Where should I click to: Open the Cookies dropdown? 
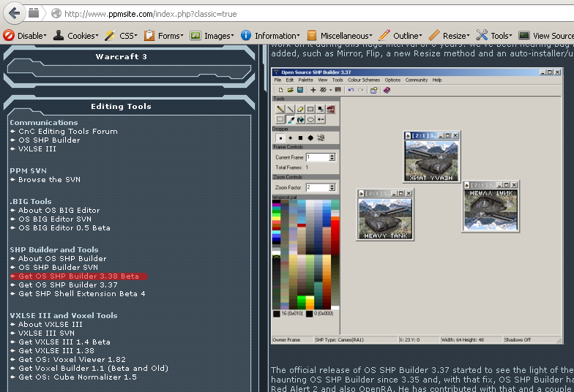click(x=76, y=35)
